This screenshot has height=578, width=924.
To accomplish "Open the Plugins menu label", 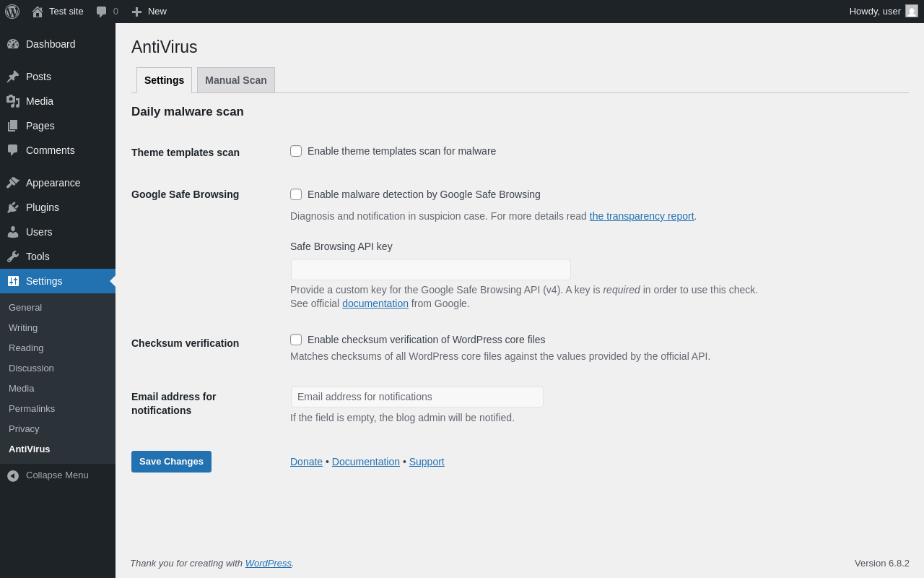I will pyautogui.click(x=43, y=207).
